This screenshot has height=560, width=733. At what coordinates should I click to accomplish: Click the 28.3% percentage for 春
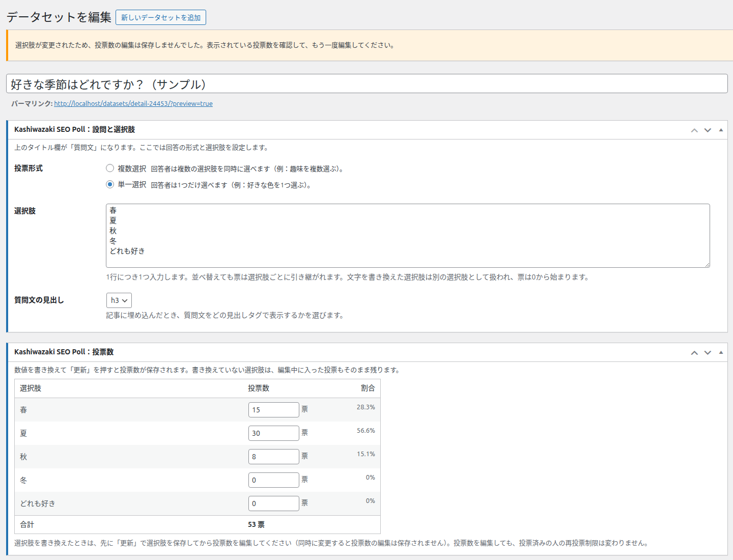point(365,407)
